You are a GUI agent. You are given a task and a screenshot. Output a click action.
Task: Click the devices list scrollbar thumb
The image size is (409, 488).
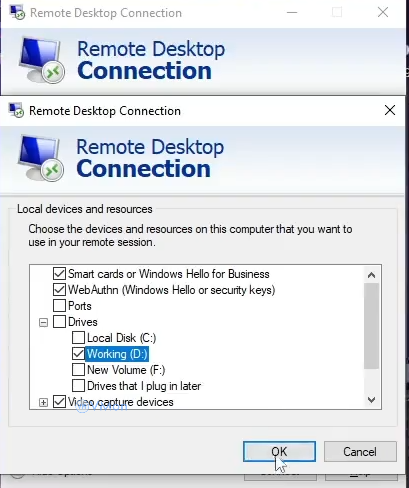coord(371,326)
